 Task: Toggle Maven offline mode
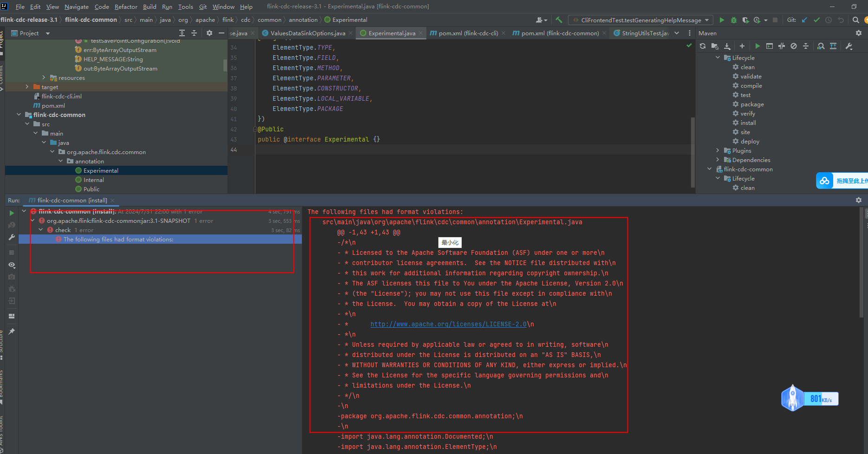tap(782, 46)
